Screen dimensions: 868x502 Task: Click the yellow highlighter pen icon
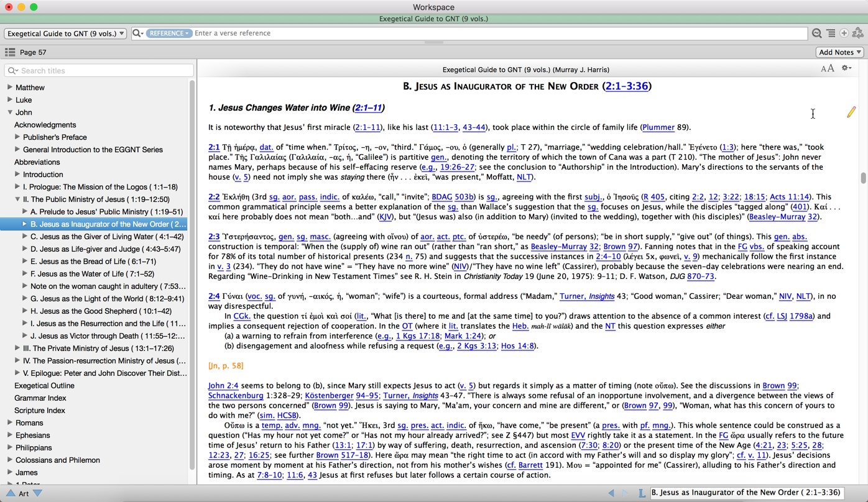[851, 112]
